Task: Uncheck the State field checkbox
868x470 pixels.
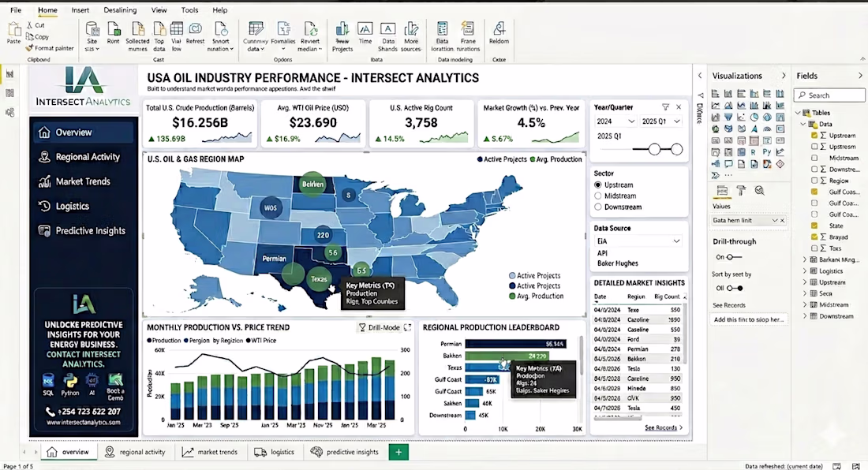Action: click(x=814, y=226)
